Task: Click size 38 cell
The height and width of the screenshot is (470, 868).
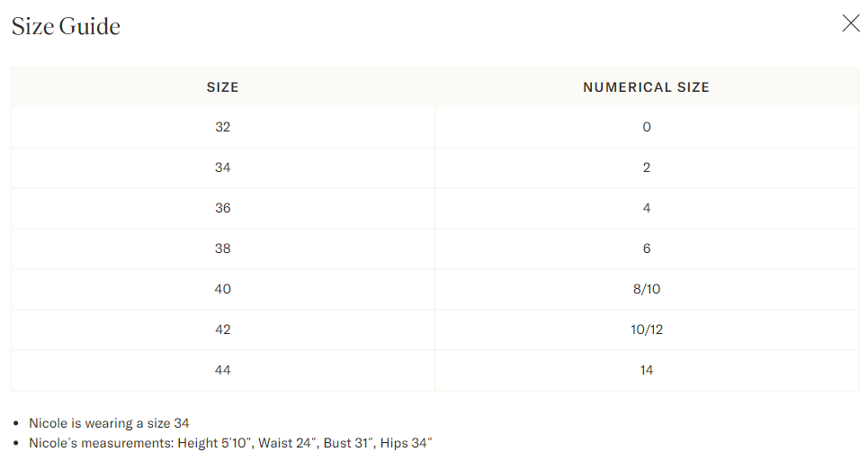Action: (223, 249)
